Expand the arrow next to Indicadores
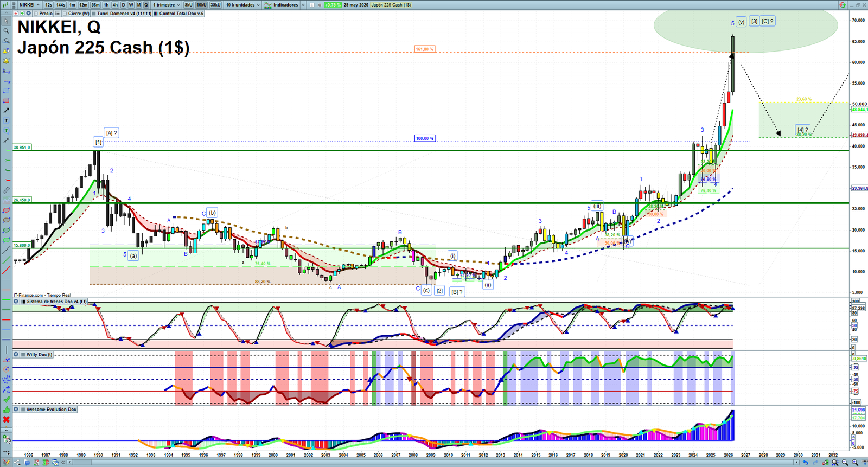868x467 pixels. [x=303, y=5]
